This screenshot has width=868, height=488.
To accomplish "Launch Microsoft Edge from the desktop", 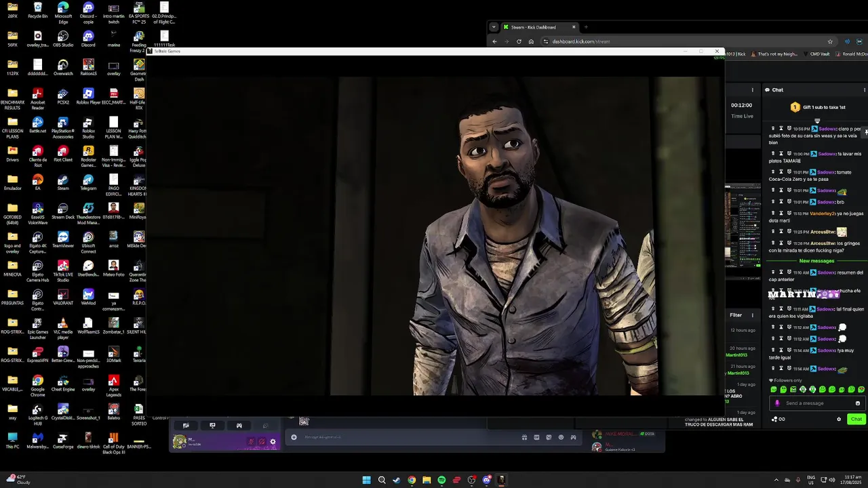I will pos(63,13).
